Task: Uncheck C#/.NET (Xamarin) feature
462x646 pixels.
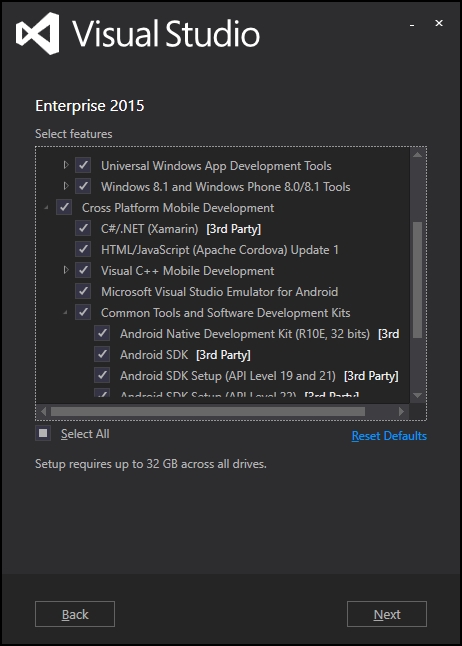Action: click(83, 228)
